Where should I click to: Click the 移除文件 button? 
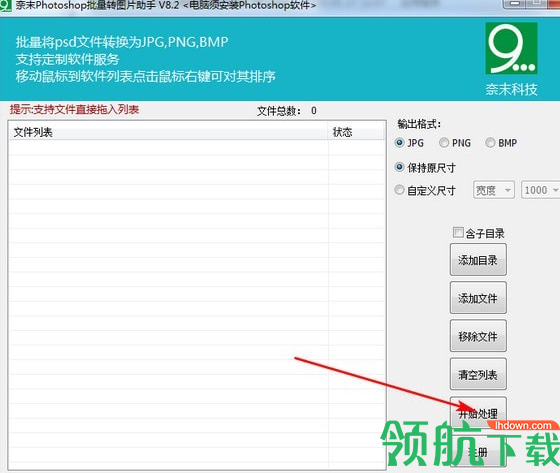click(x=478, y=336)
